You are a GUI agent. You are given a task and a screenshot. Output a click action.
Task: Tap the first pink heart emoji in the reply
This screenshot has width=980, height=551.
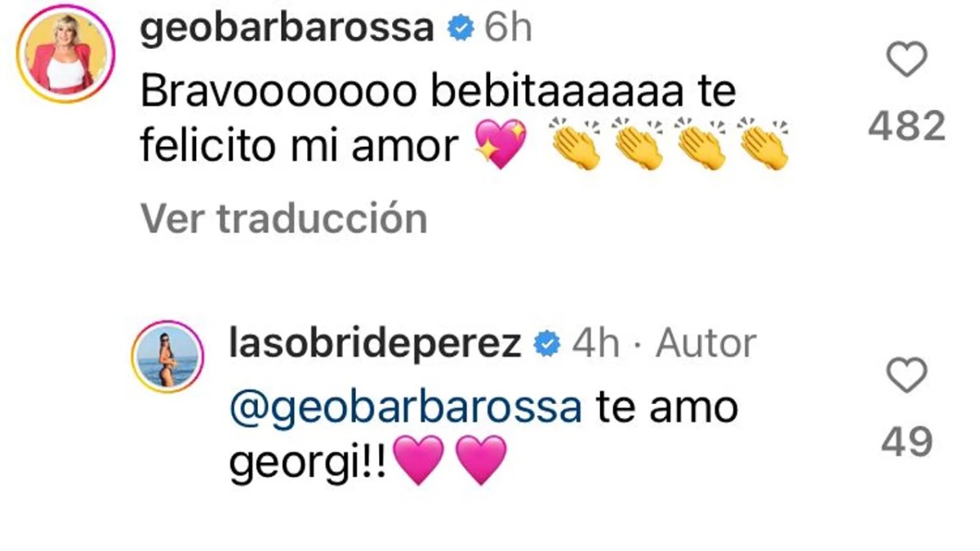pyautogui.click(x=419, y=460)
